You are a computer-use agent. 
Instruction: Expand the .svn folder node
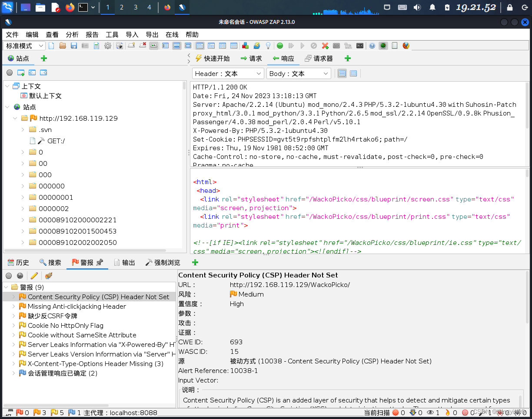tap(23, 129)
